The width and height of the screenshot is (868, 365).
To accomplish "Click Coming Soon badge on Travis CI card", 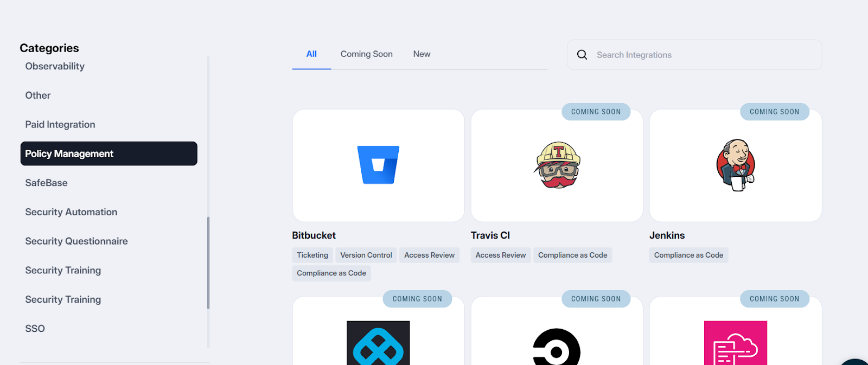I will pyautogui.click(x=596, y=112).
